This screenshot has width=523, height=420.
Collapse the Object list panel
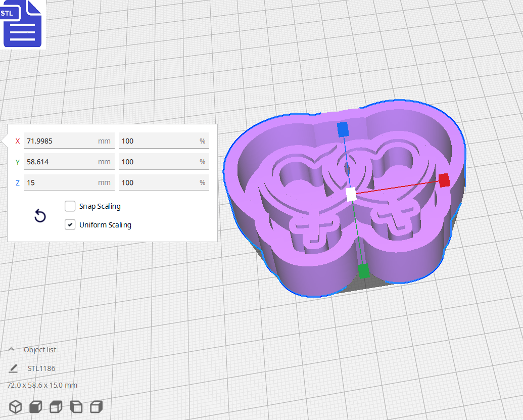(11, 349)
